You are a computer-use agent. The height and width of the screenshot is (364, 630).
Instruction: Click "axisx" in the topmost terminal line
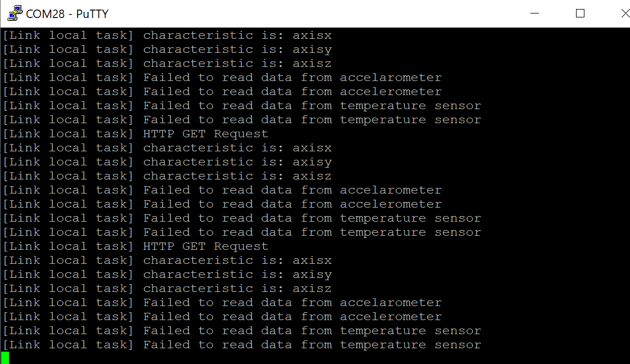(x=312, y=35)
